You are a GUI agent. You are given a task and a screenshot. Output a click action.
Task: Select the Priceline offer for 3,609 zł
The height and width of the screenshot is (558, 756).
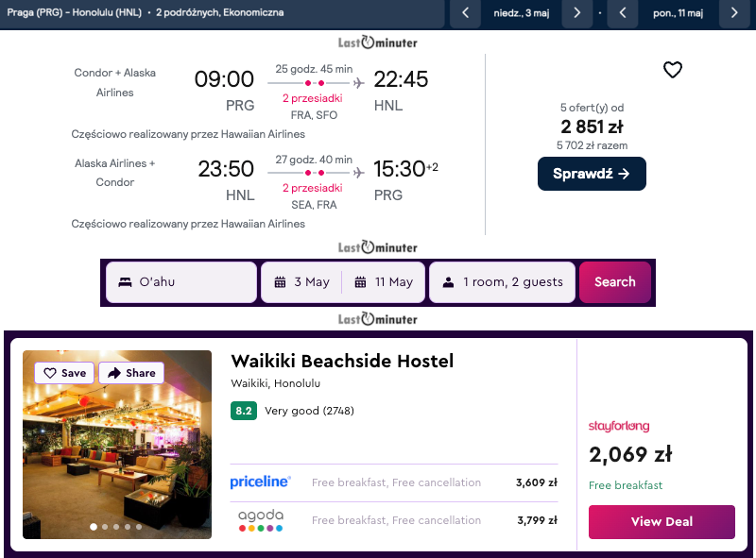point(393,482)
